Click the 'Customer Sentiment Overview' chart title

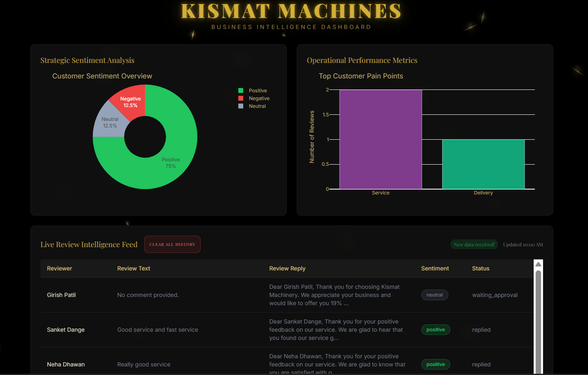(x=102, y=76)
